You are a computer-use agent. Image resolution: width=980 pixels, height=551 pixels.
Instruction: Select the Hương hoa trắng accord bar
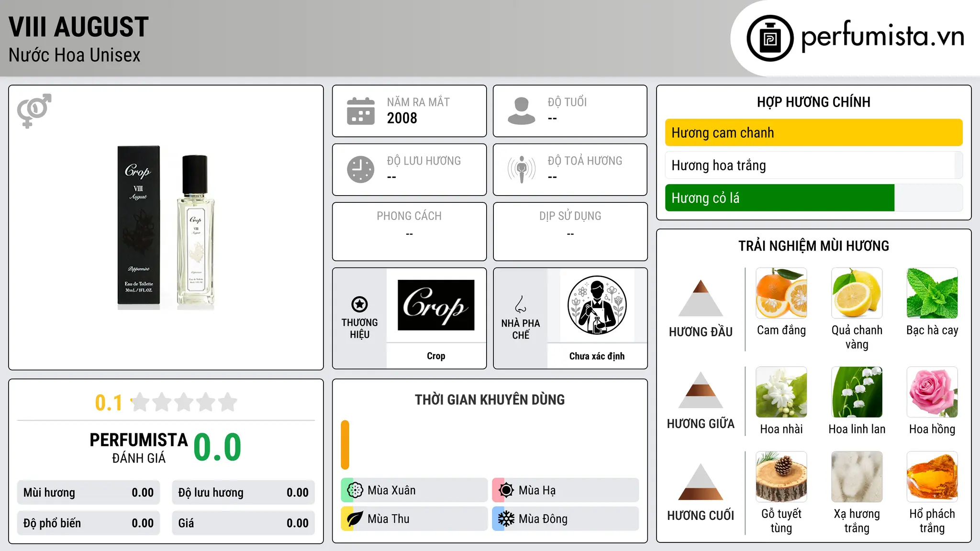point(813,165)
